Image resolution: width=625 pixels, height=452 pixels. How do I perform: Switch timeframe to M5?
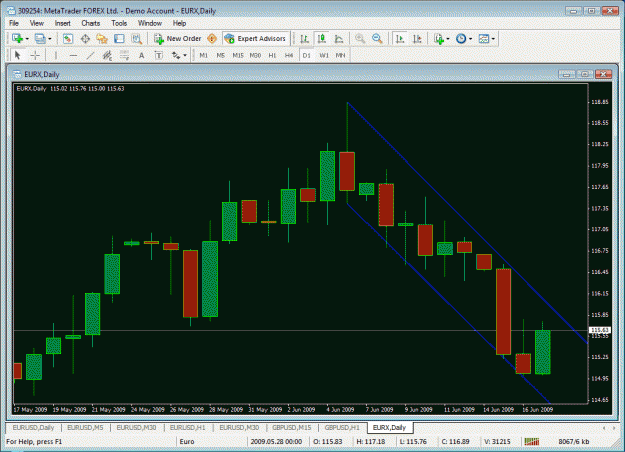[x=221, y=55]
